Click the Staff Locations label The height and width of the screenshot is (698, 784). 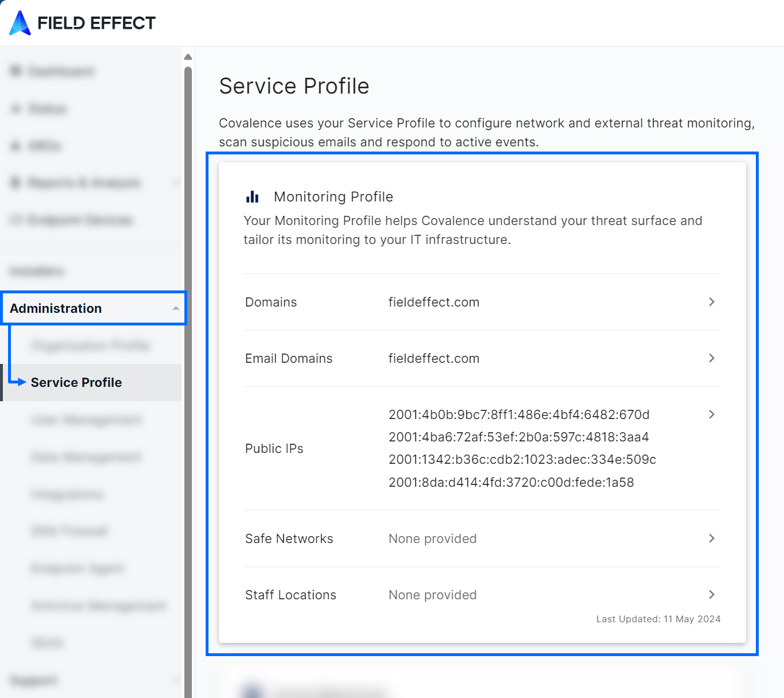(x=291, y=595)
